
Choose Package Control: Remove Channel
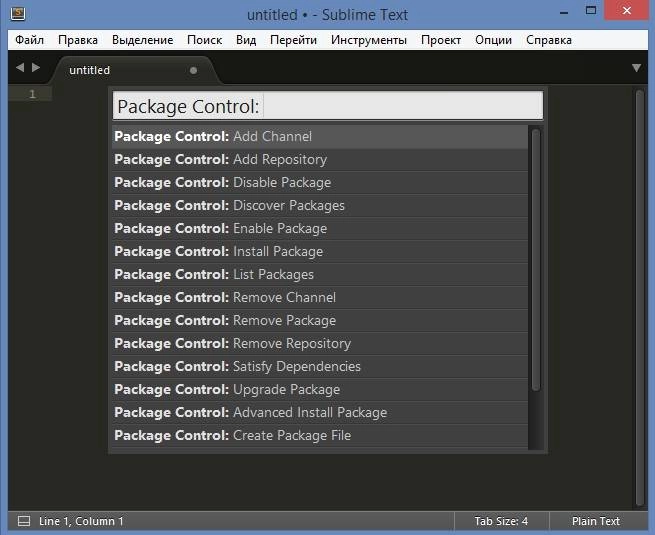pyautogui.click(x=320, y=297)
